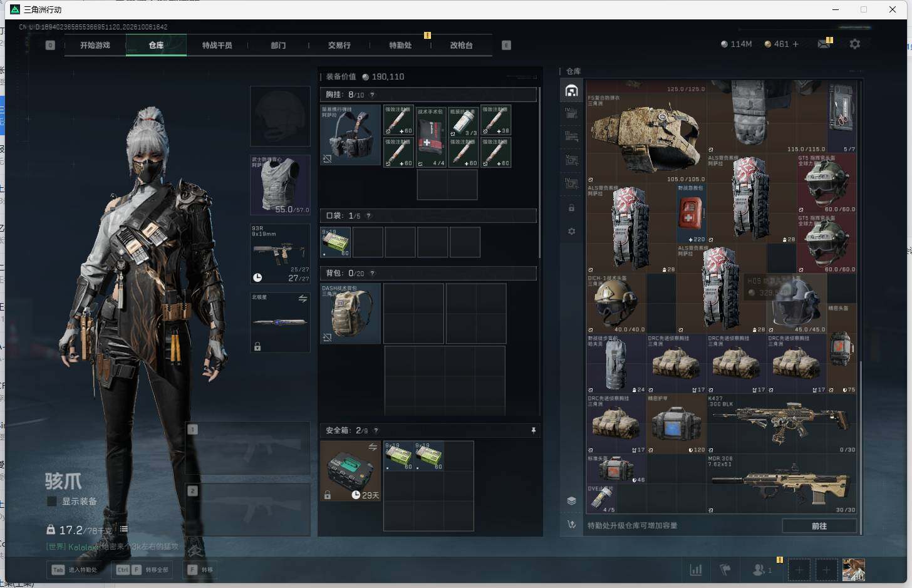The height and width of the screenshot is (588, 912).
Task: Open the mail inbox icon
Action: pyautogui.click(x=824, y=44)
